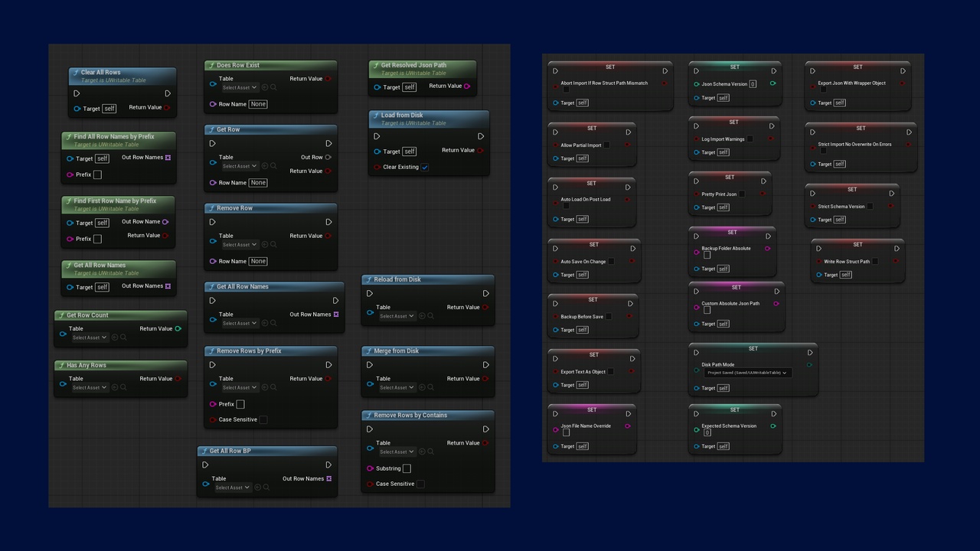Click the browse magnifier on Remove Rows by Contains
Image resolution: width=980 pixels, height=551 pixels.
click(x=431, y=452)
